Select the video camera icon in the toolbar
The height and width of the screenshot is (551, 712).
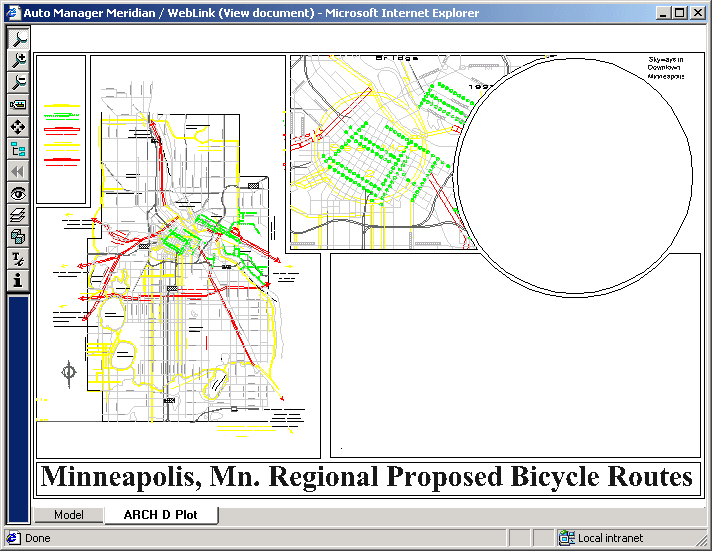pos(18,104)
